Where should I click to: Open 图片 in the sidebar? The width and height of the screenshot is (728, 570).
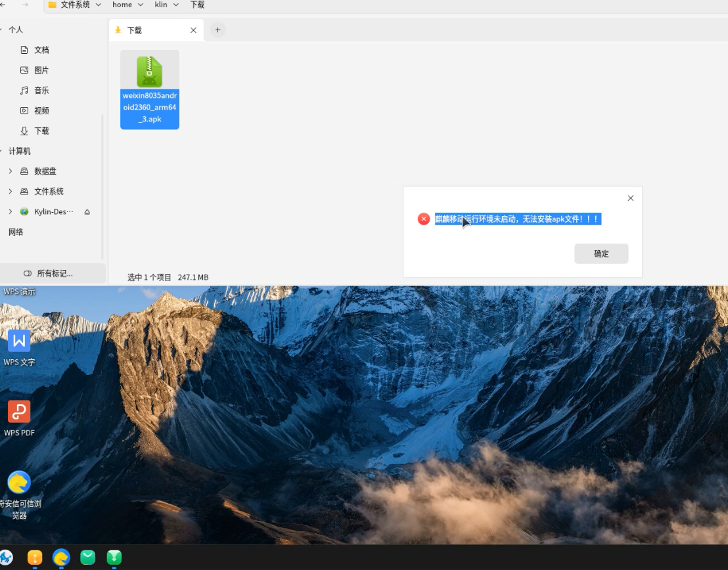tap(41, 70)
